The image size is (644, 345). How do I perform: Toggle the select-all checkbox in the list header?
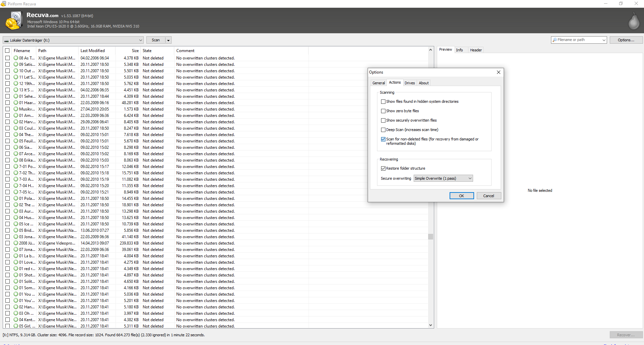coord(7,51)
